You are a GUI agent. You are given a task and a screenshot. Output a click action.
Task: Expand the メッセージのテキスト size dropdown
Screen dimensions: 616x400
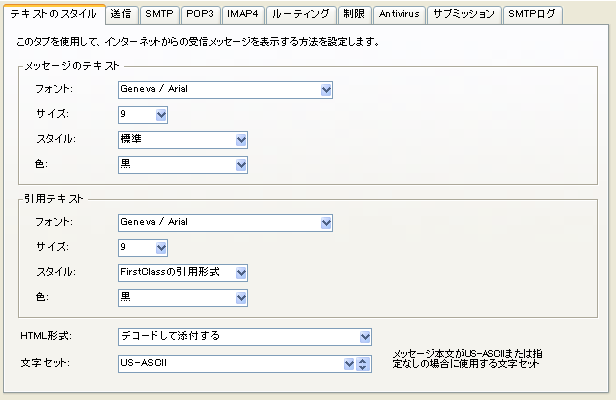[142, 115]
